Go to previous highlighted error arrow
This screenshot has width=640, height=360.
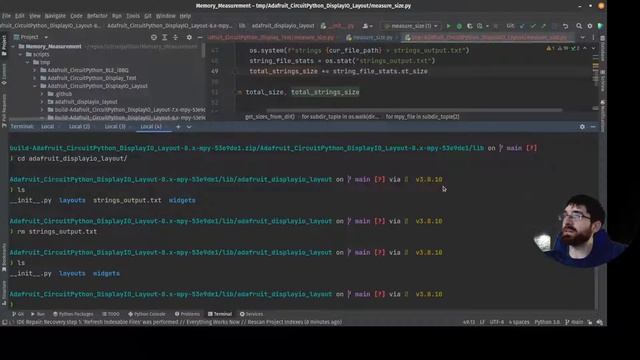[x=584, y=48]
